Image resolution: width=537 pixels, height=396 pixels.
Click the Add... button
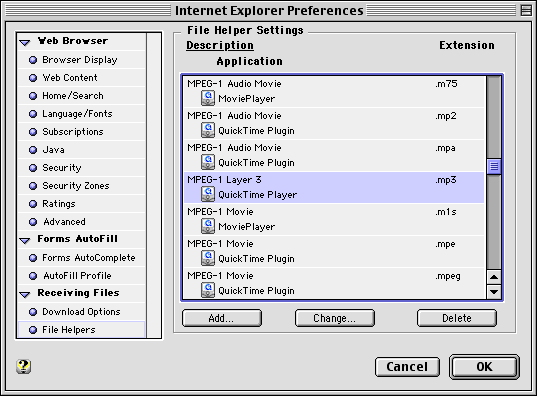[222, 318]
